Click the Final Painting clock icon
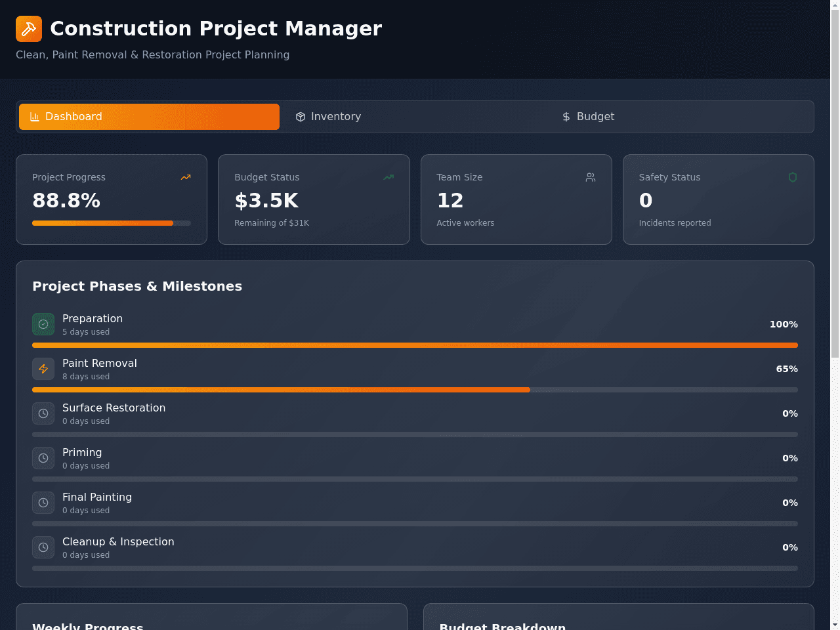The height and width of the screenshot is (630, 840). tap(43, 503)
